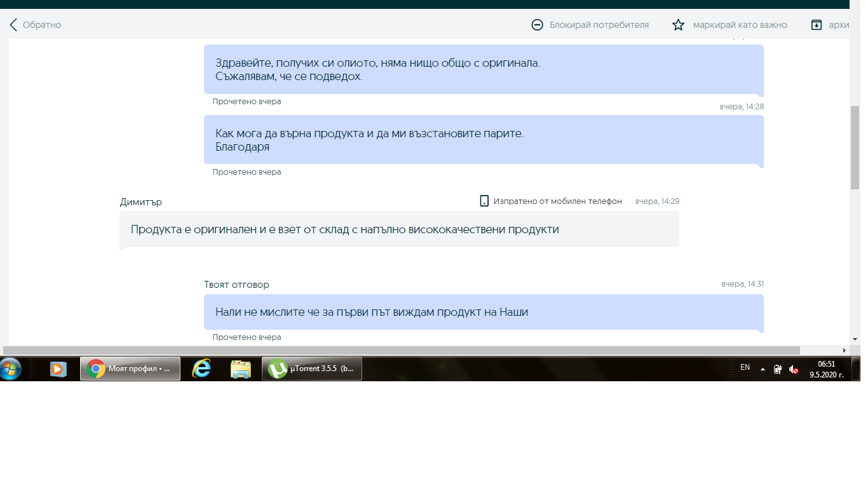This screenshot has height=488, width=868.
Task: Click the power plug tray icon
Action: coord(778,369)
